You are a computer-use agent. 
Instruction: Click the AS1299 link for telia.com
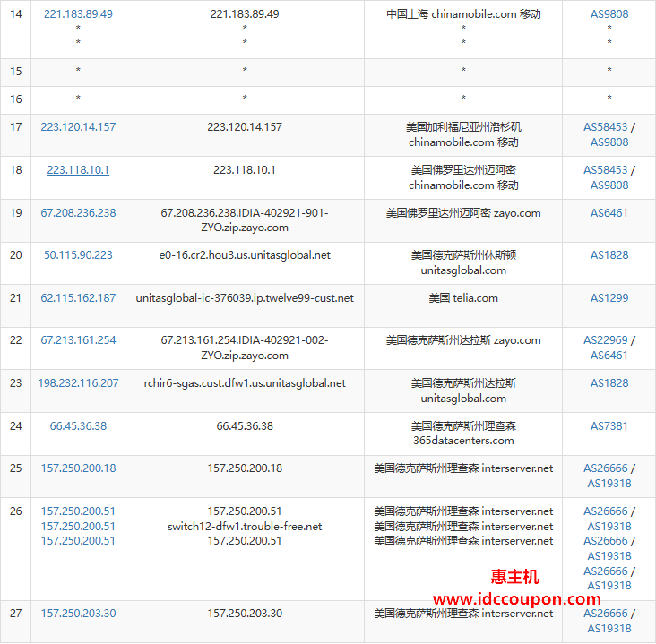coord(609,298)
